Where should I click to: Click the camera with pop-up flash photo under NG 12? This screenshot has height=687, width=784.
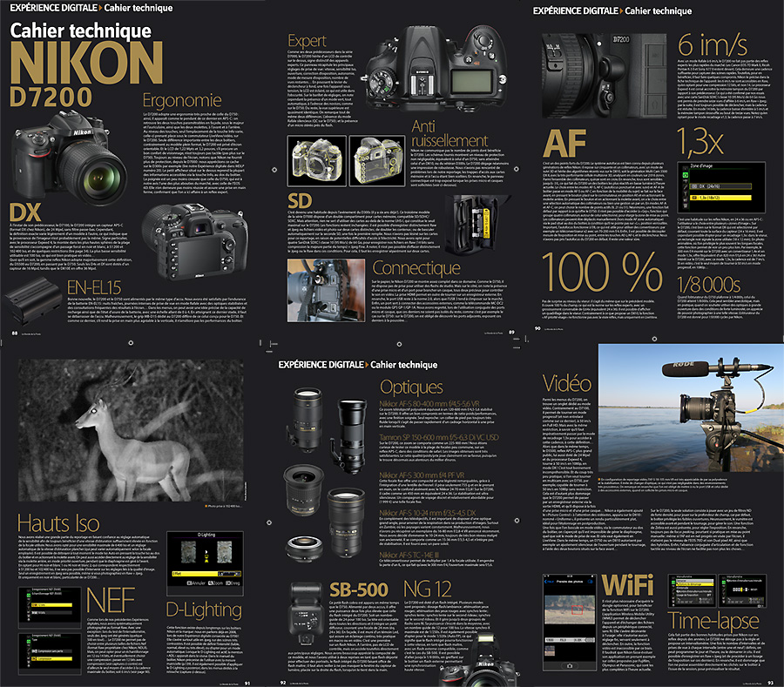478,659
